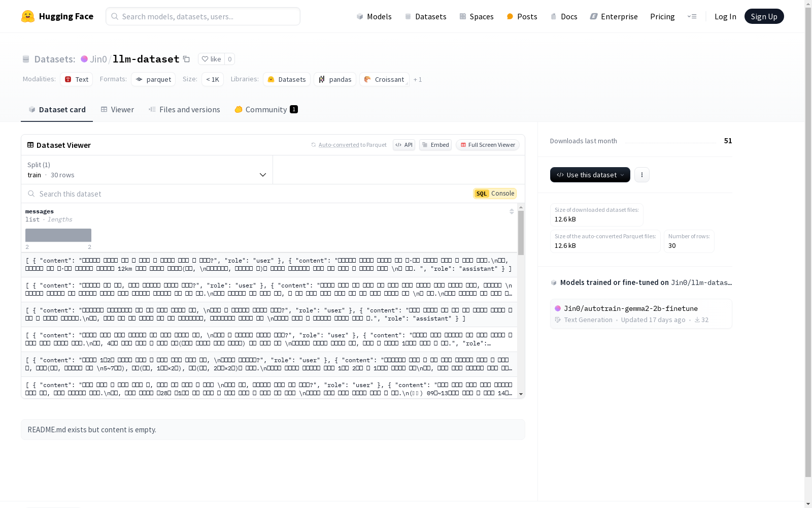This screenshot has height=508, width=812.
Task: Expand the navigation overflow menu icon
Action: click(x=692, y=16)
